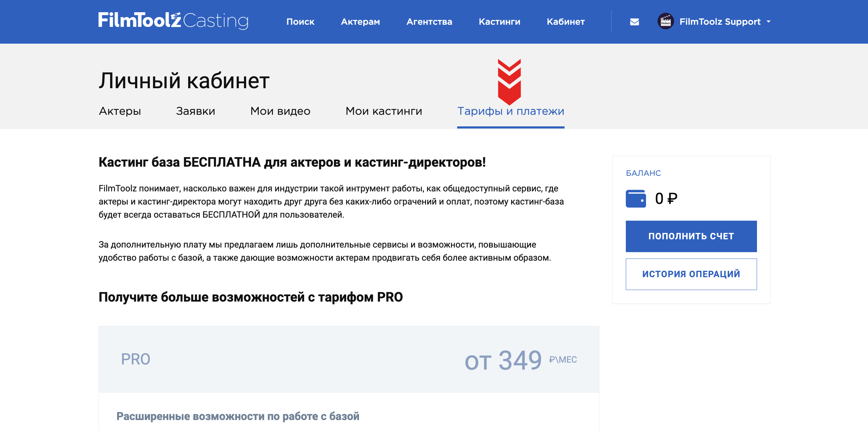
Task: Open the Мои видео tab
Action: click(x=280, y=111)
